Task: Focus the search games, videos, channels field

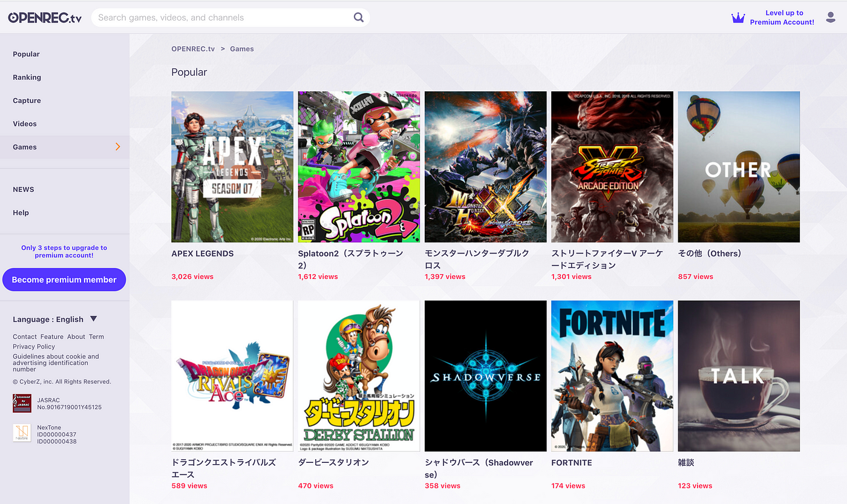Action: pos(230,18)
